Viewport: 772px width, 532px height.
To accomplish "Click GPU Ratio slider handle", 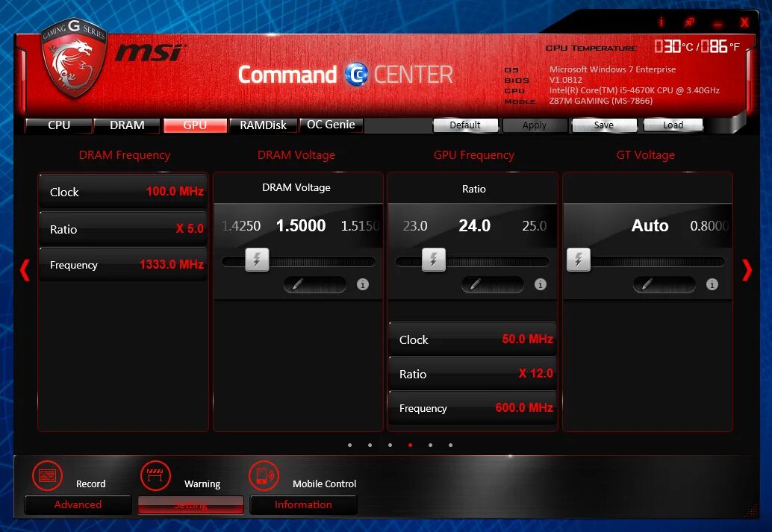I will [434, 260].
